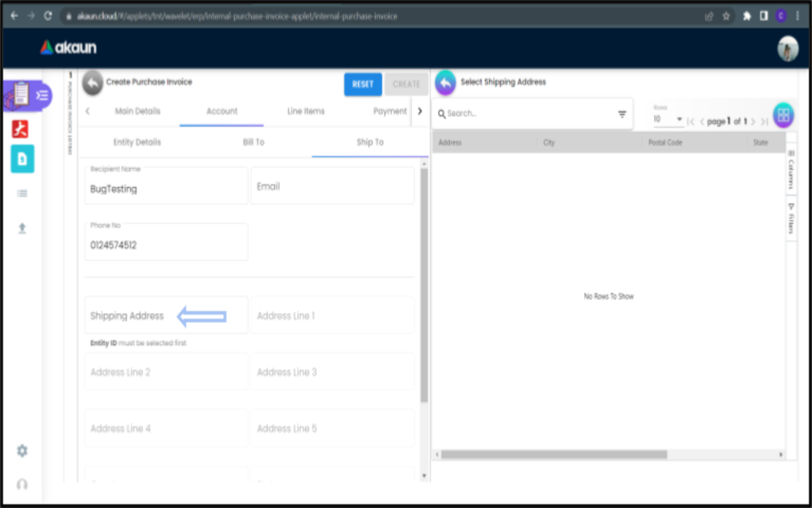
Task: Click the search magnifier icon
Action: pyautogui.click(x=442, y=114)
